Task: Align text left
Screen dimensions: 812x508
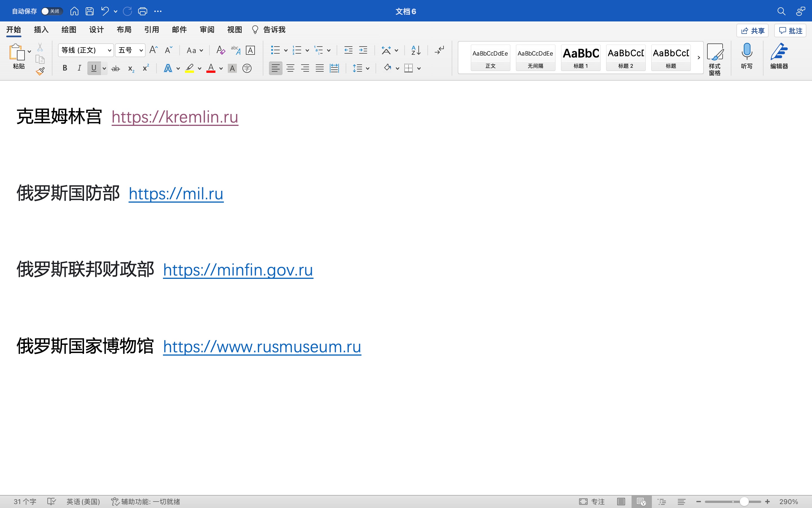Action: tap(275, 68)
